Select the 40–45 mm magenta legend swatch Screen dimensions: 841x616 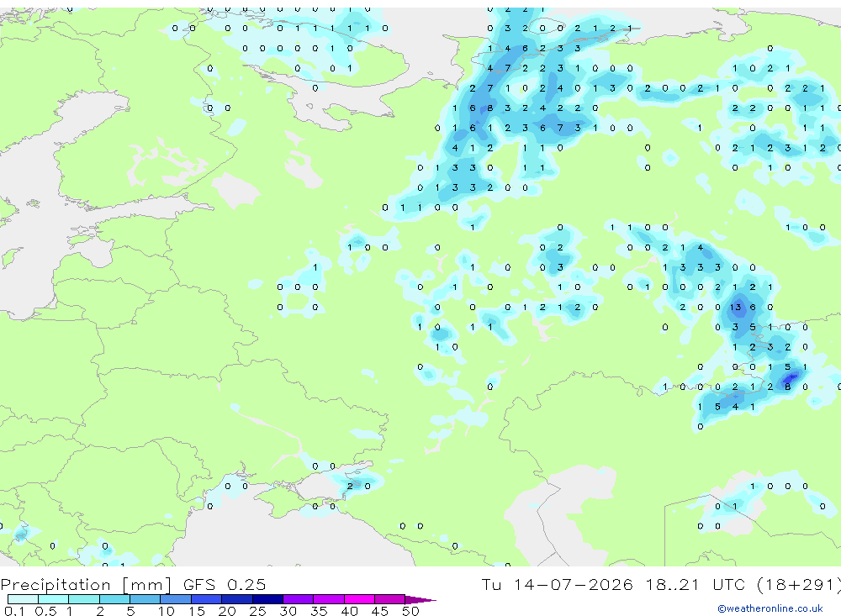pos(359,599)
